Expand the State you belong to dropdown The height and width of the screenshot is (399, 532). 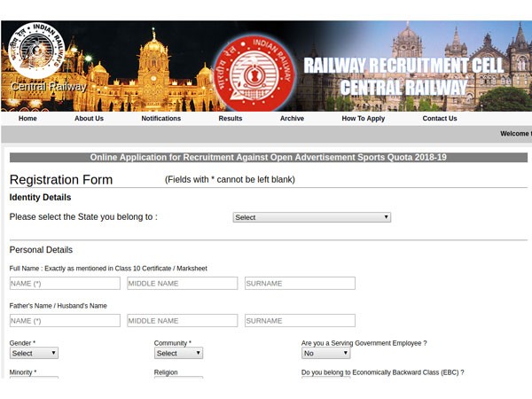pos(312,217)
